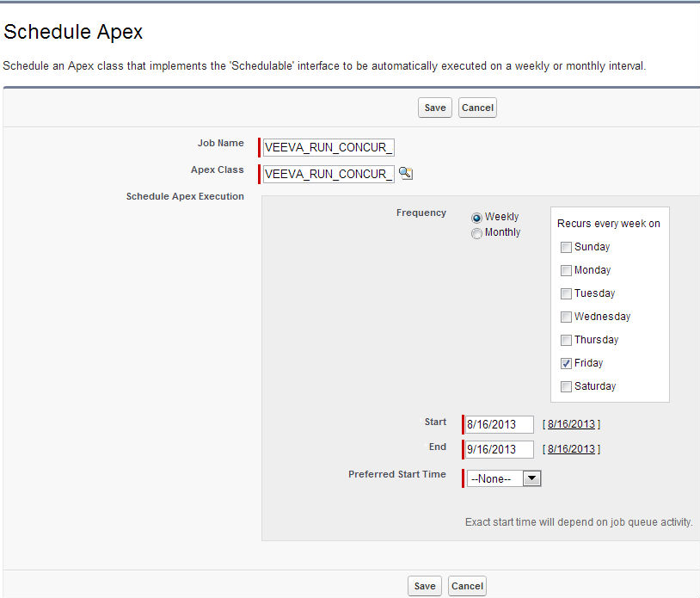Check the Saturday checkbox
The image size is (700, 598).
[566, 387]
